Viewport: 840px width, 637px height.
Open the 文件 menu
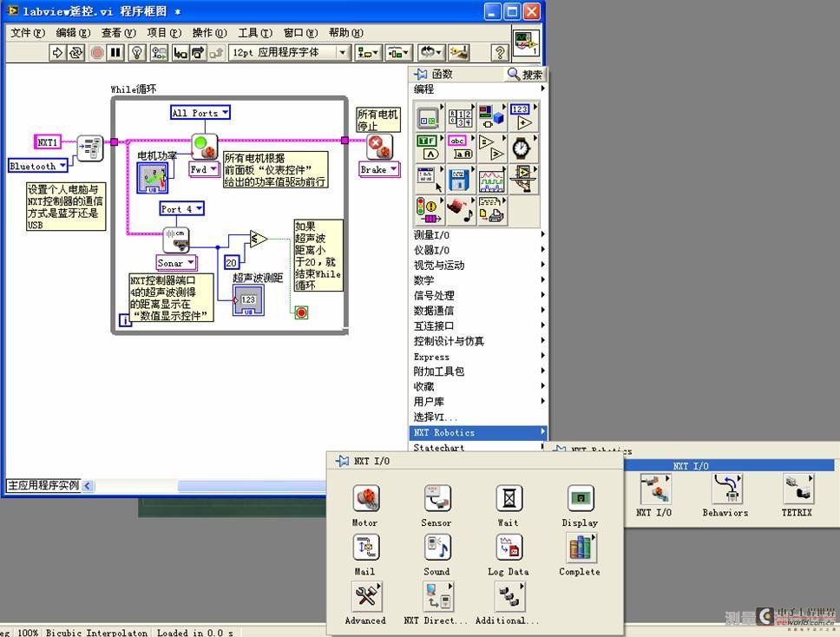pyautogui.click(x=28, y=33)
